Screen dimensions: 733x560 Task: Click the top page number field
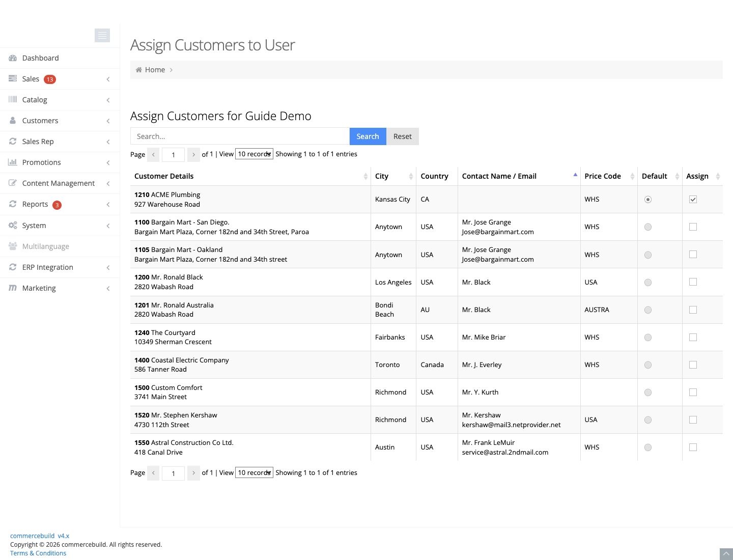[x=173, y=154]
